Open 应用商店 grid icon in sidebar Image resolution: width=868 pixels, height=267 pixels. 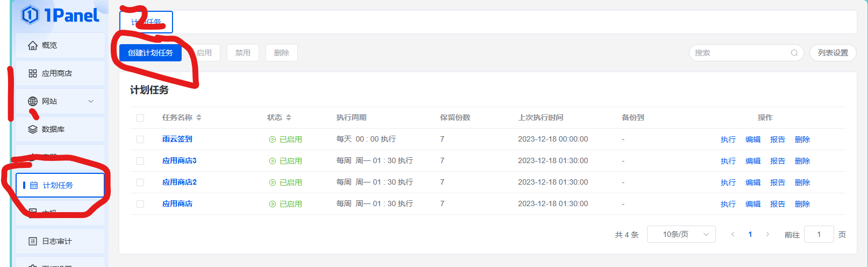point(33,74)
